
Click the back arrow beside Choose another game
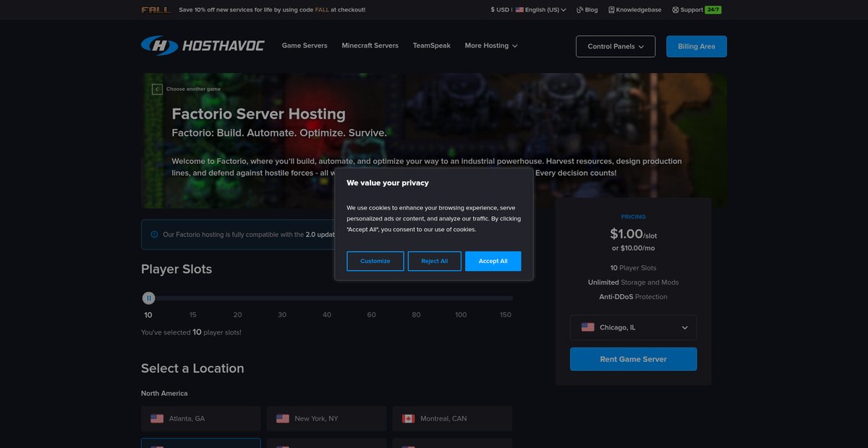click(x=157, y=89)
